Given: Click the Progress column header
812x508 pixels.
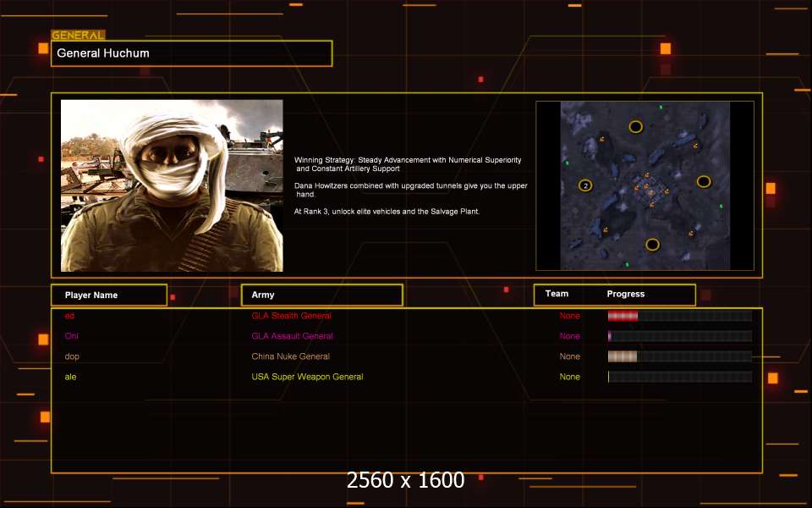Looking at the screenshot, I should click(626, 294).
